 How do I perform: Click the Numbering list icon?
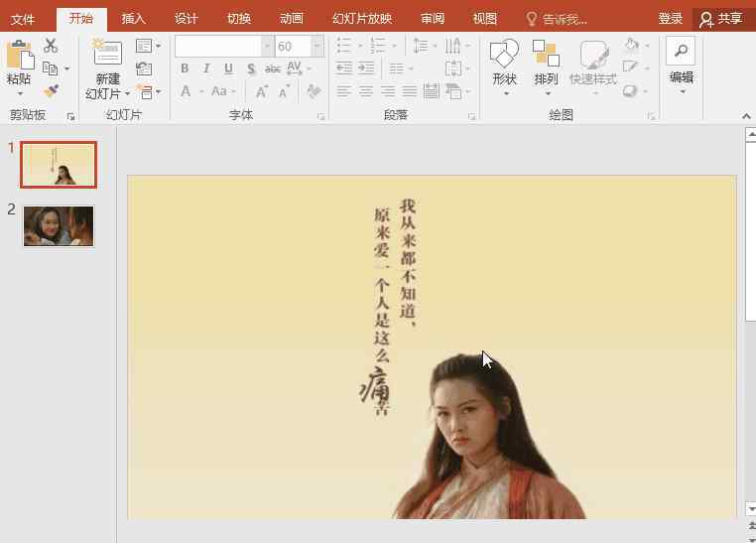[x=378, y=46]
